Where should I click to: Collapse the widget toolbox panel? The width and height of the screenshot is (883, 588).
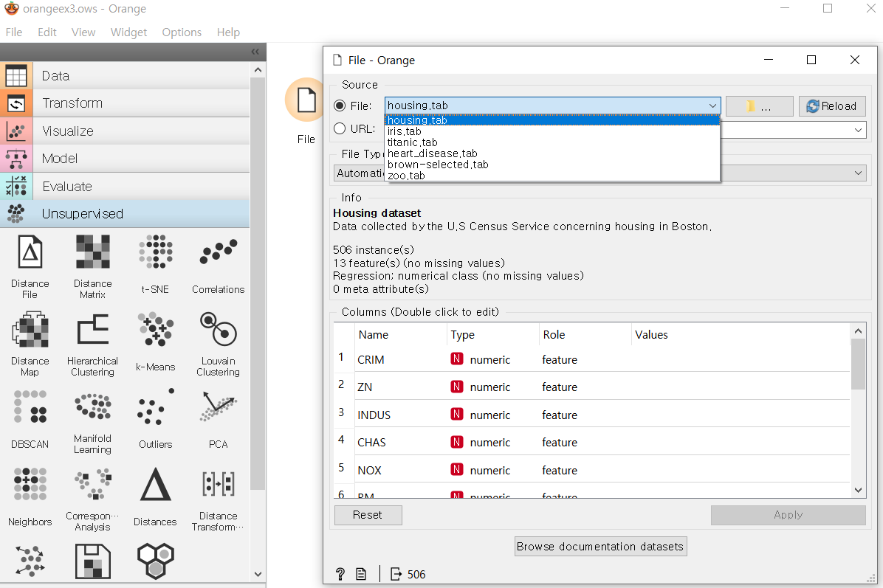click(x=255, y=52)
